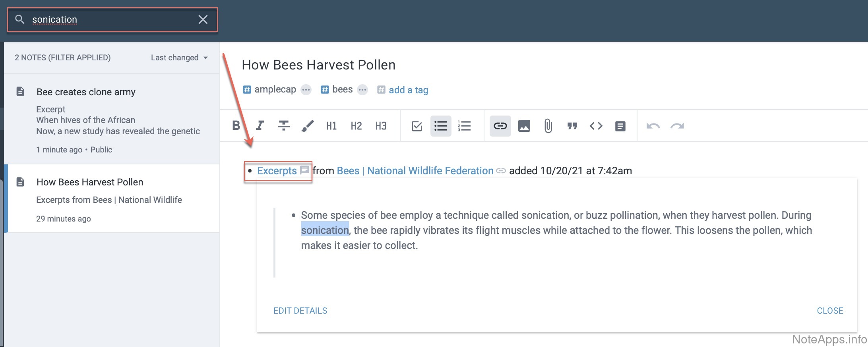Click the undo arrow
Image resolution: width=868 pixels, height=347 pixels.
pos(653,126)
